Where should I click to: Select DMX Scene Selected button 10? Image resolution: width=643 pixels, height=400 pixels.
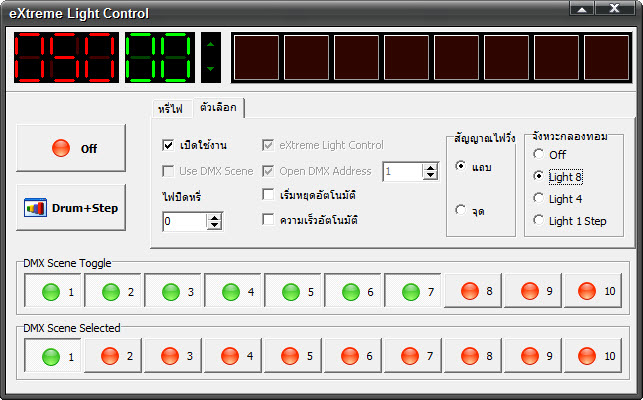point(593,356)
